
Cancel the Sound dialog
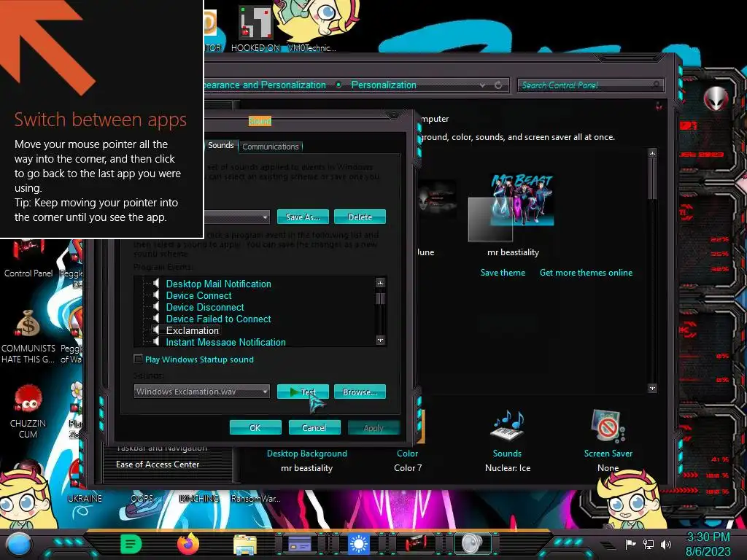[314, 427]
